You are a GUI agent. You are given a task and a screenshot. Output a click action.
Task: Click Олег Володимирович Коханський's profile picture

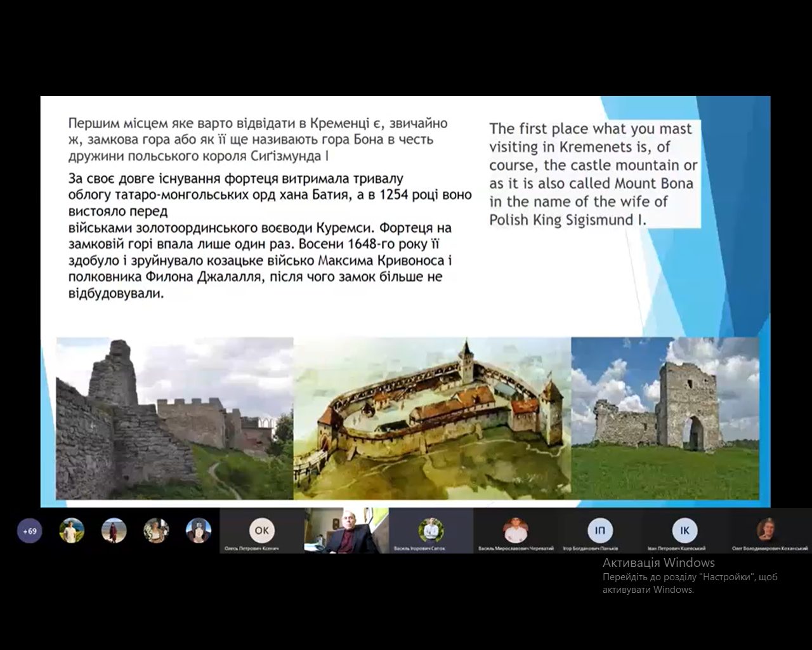pyautogui.click(x=769, y=529)
